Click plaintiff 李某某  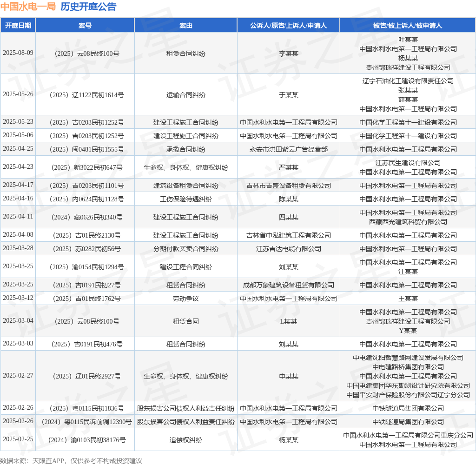point(288,54)
